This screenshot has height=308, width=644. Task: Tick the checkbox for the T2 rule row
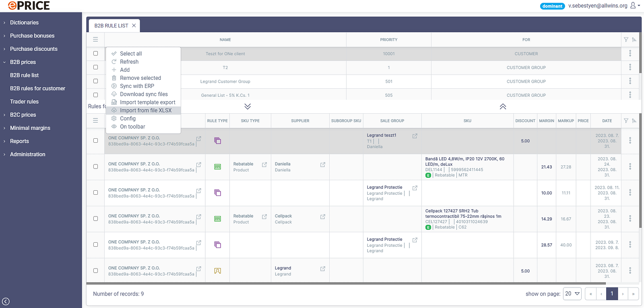point(95,67)
